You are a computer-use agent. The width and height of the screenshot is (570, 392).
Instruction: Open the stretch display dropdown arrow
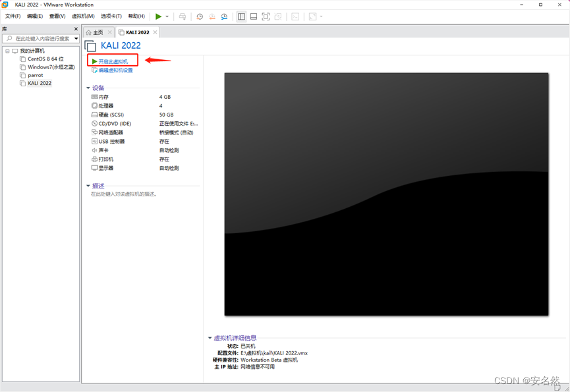click(x=321, y=16)
